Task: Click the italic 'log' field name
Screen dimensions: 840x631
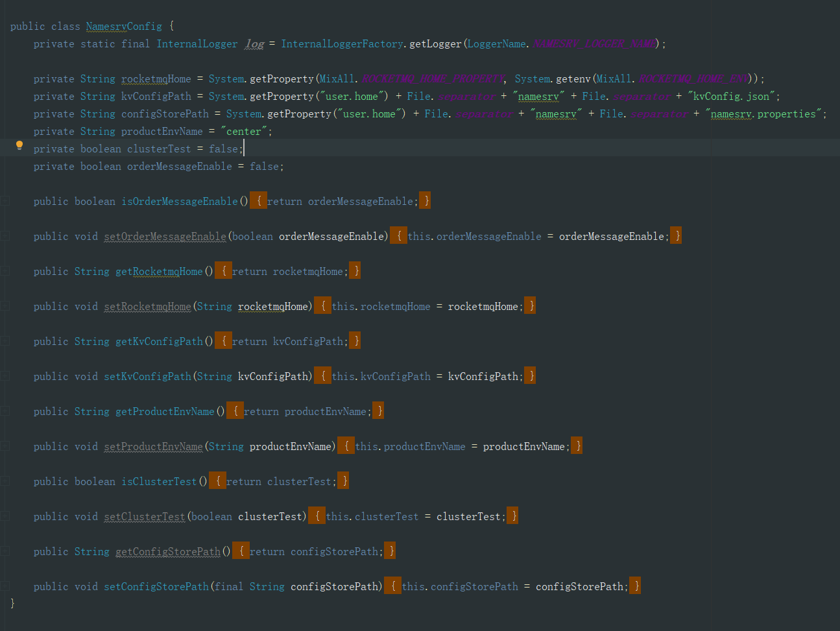Action: coord(254,44)
